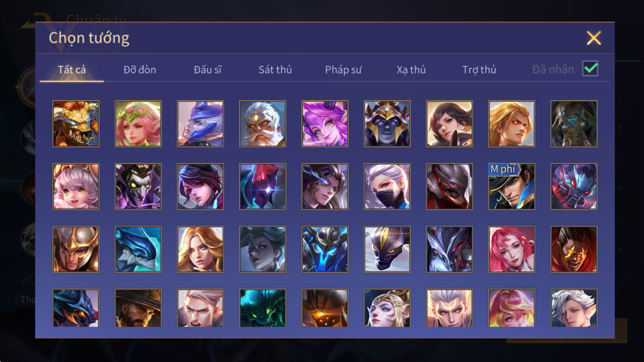The width and height of the screenshot is (644, 362).
Task: Select the blue ice shark hero
Action: 138,249
